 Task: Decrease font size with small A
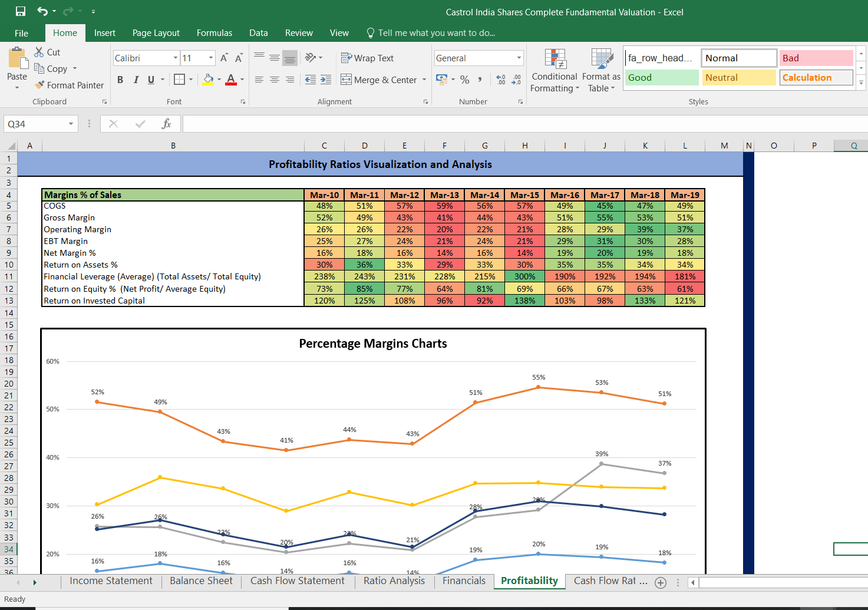click(239, 58)
